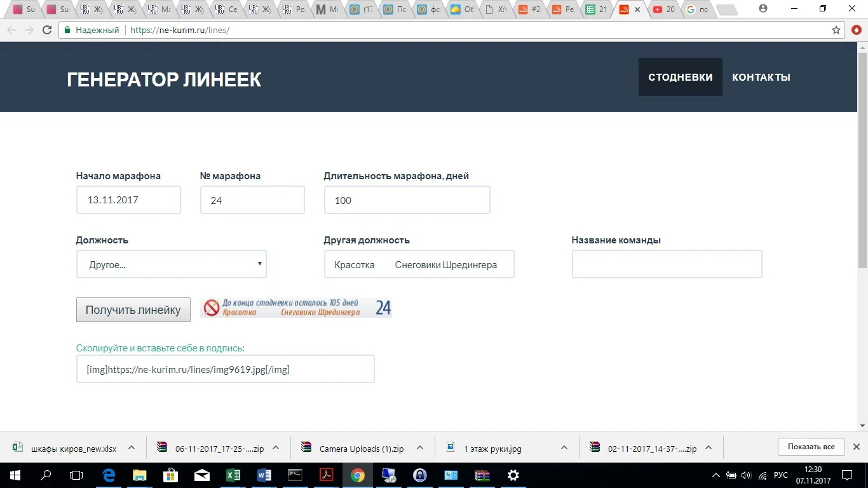
Task: Show hidden system tray icons
Action: [x=716, y=475]
